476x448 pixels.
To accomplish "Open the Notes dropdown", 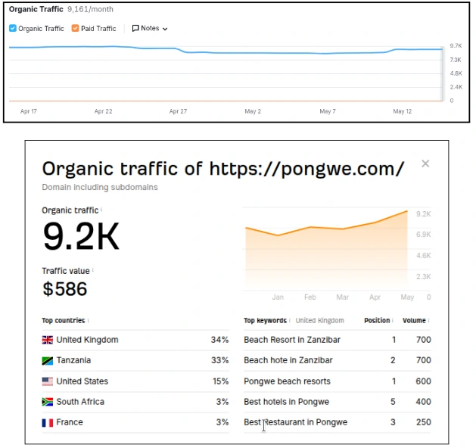I will coord(150,28).
